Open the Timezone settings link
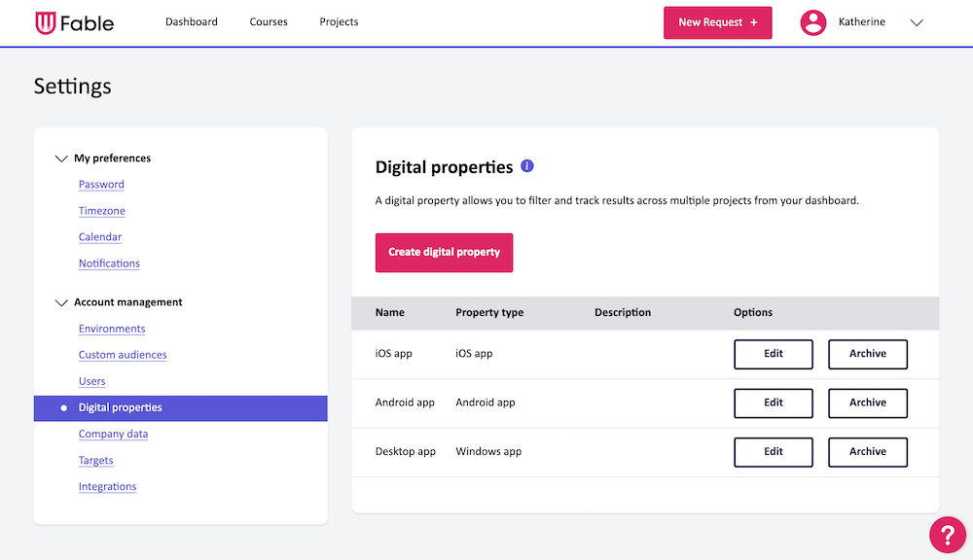 coord(102,211)
